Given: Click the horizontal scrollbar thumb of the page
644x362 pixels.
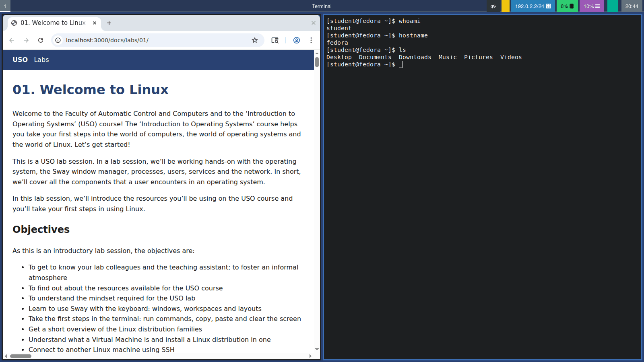Looking at the screenshot, I should (21, 356).
